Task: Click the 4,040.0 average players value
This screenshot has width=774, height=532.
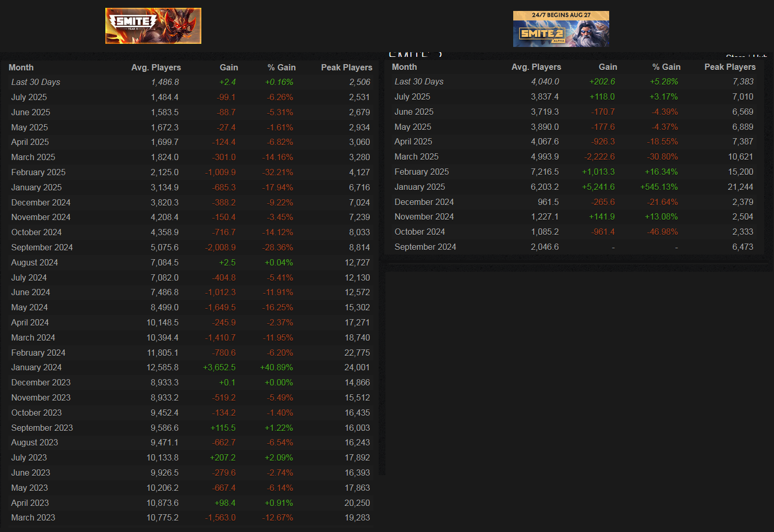Action: pyautogui.click(x=545, y=81)
